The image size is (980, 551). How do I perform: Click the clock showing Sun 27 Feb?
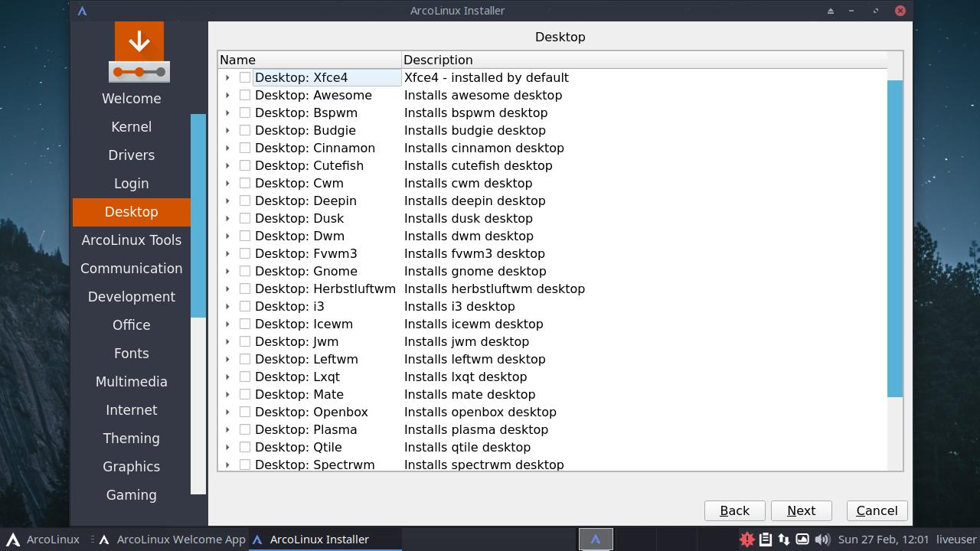pos(884,540)
